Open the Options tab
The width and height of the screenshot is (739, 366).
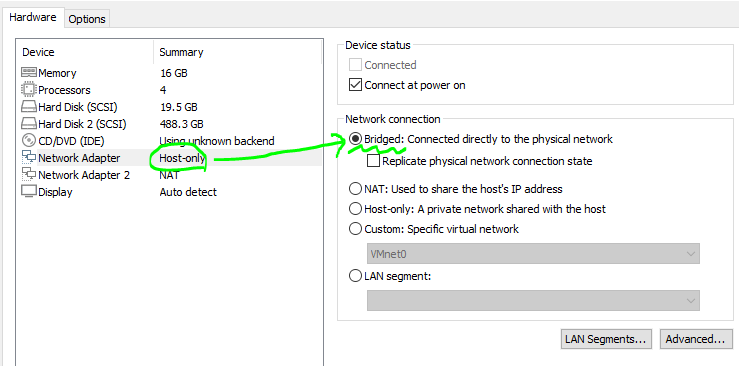[87, 19]
